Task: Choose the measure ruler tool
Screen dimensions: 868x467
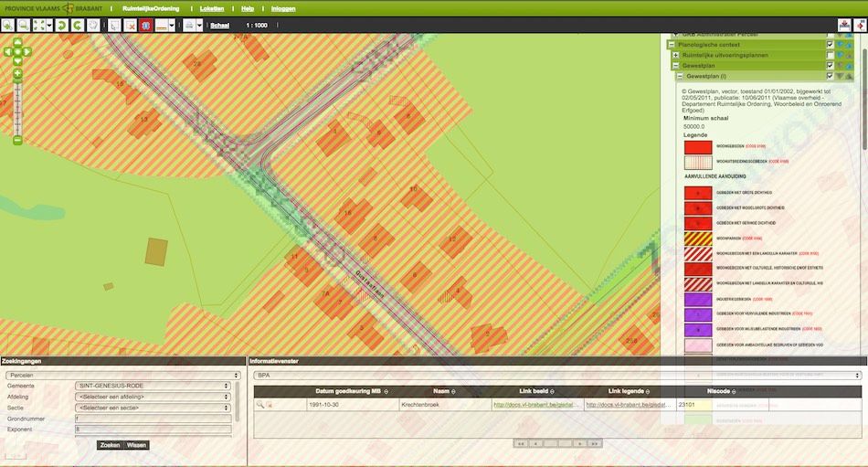Action: coord(162,26)
